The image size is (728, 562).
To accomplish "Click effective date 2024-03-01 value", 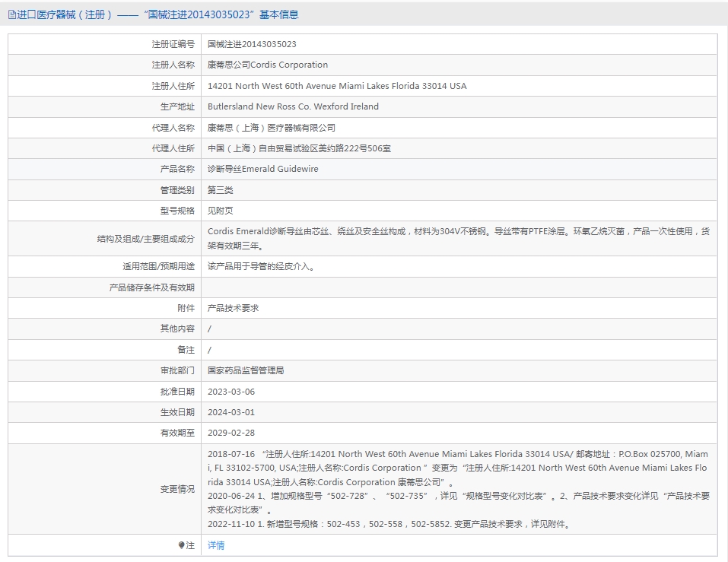I will [x=231, y=412].
